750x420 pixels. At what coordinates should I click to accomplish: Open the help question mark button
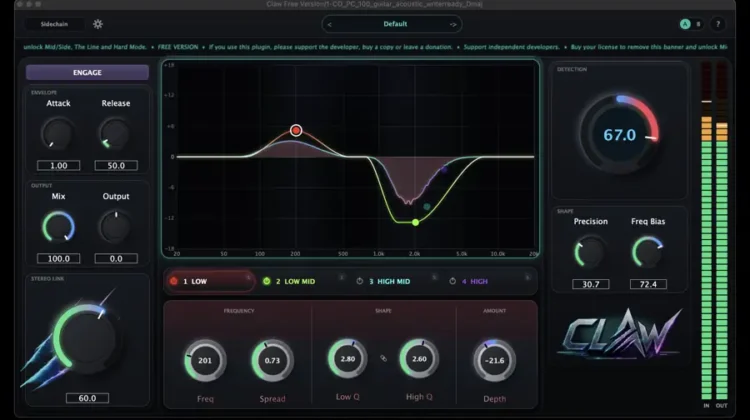point(717,24)
